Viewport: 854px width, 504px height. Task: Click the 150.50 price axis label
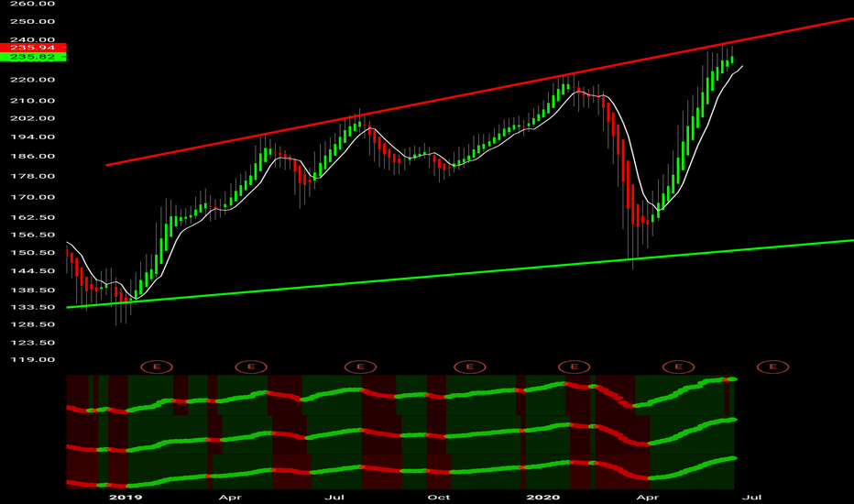point(33,252)
